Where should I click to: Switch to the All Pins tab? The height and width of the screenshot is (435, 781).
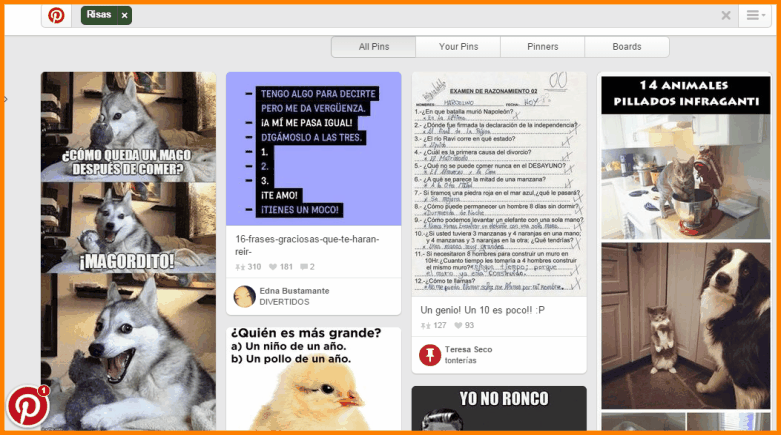point(374,47)
